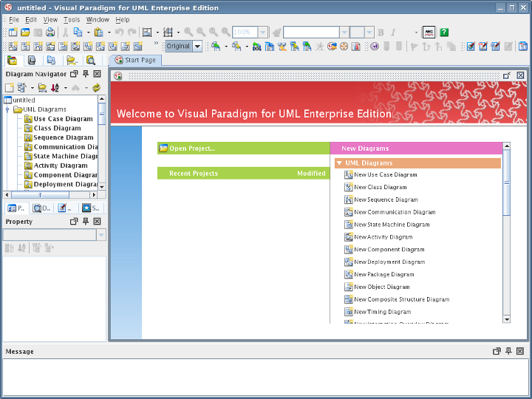
Task: Expand hidden toolbar items double-chevron
Action: click(x=156, y=43)
